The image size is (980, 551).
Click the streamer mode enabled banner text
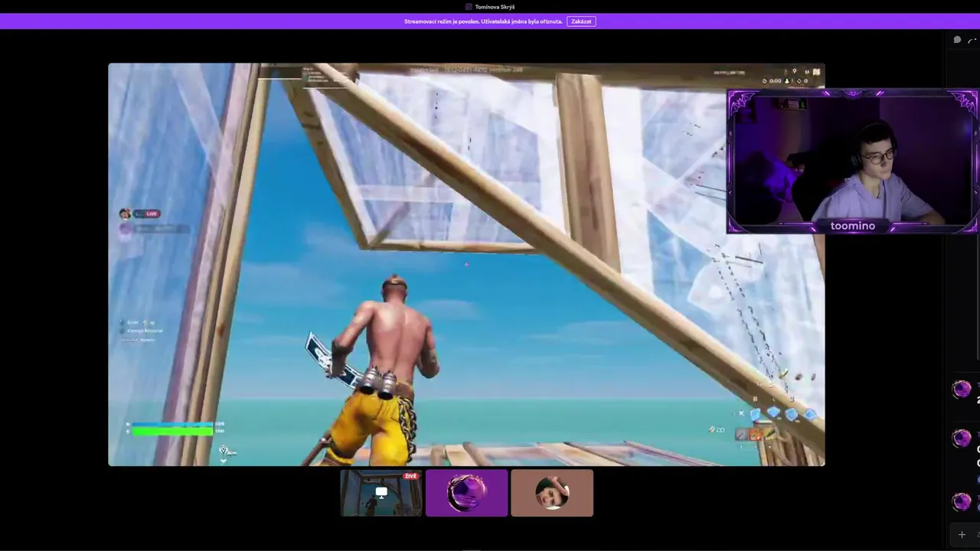[x=483, y=21]
